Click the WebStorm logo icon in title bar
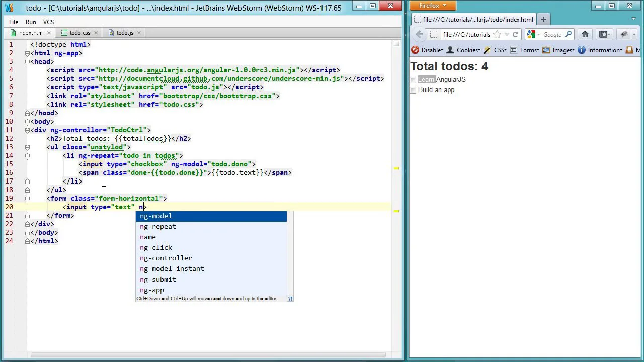The height and width of the screenshot is (362, 644). pyautogui.click(x=9, y=8)
